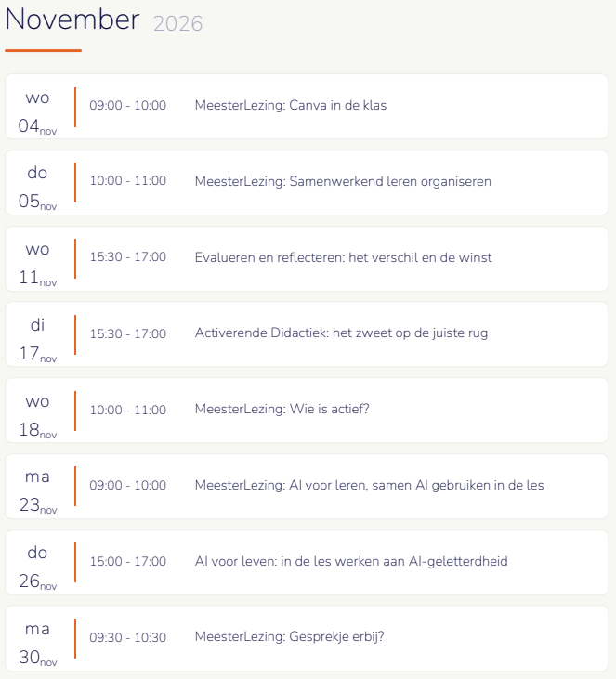Open AI voor leven: AI-geletterdheid event
The image size is (616, 679).
[351, 561]
